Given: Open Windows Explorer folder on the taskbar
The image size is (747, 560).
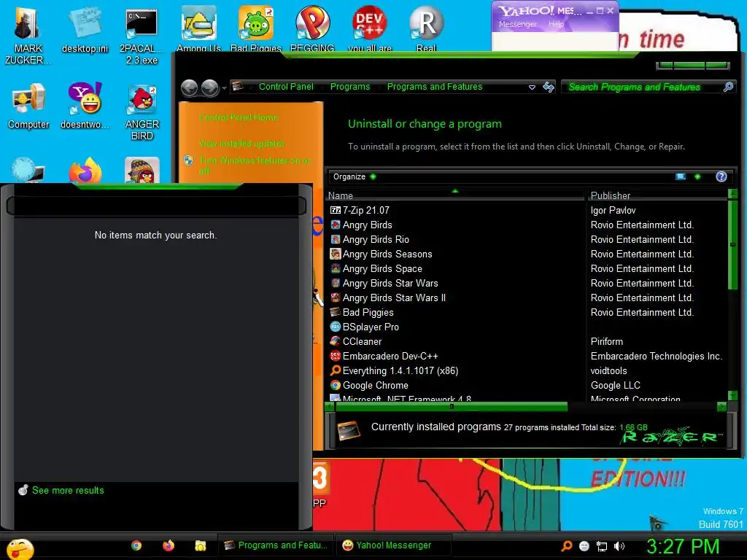Looking at the screenshot, I should (x=200, y=545).
